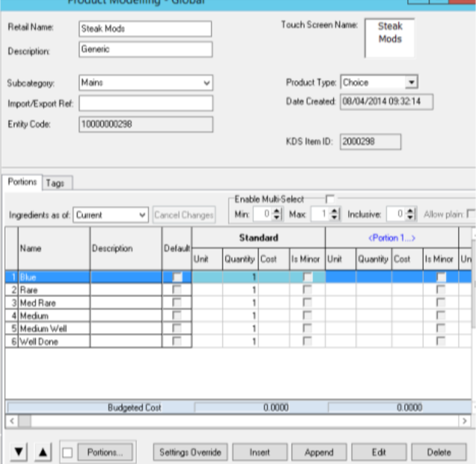
Task: Click into the Retail Name field
Action: pyautogui.click(x=145, y=29)
